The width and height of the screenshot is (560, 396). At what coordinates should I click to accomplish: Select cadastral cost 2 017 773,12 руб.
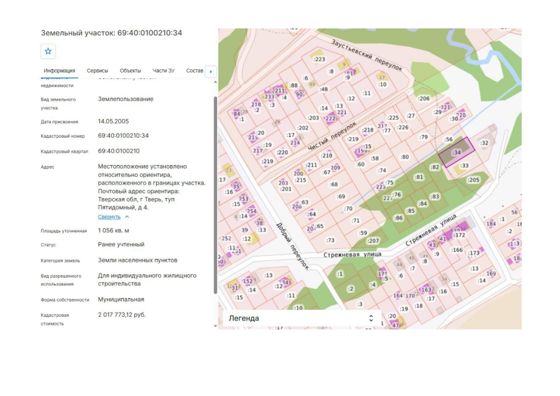point(122,315)
